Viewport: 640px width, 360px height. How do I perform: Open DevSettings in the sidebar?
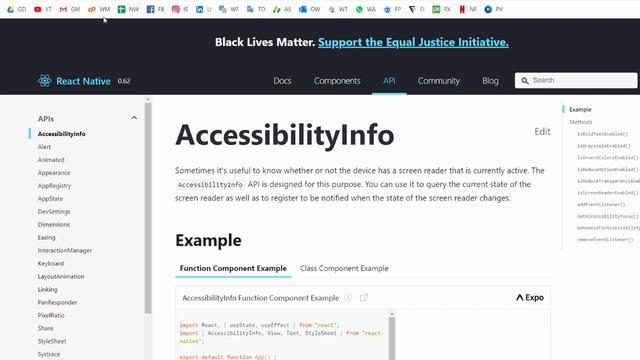tap(54, 211)
